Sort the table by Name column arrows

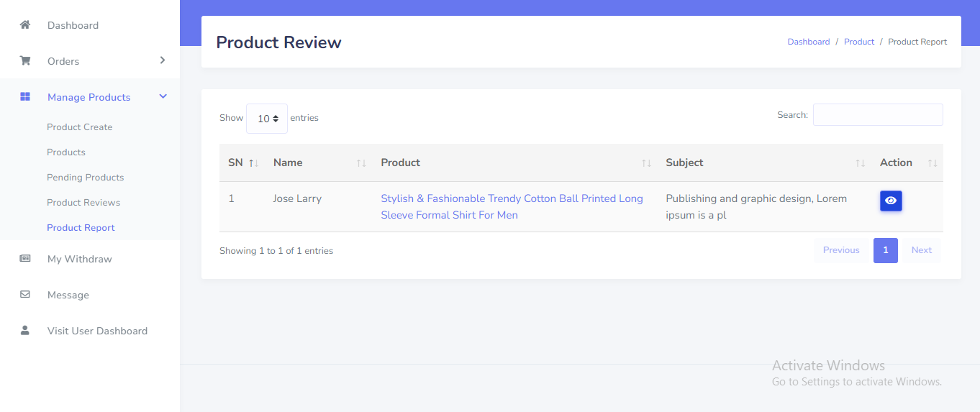pos(361,163)
